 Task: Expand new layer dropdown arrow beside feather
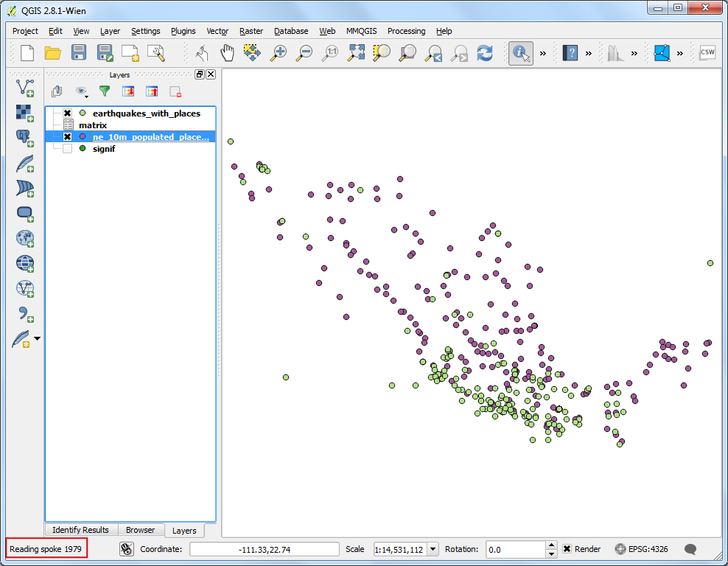37,338
